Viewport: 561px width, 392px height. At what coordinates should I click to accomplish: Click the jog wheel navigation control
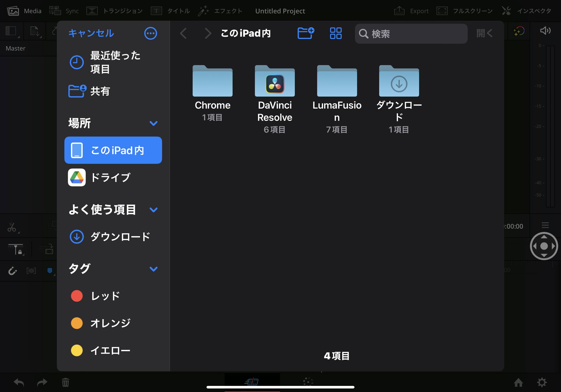click(544, 246)
